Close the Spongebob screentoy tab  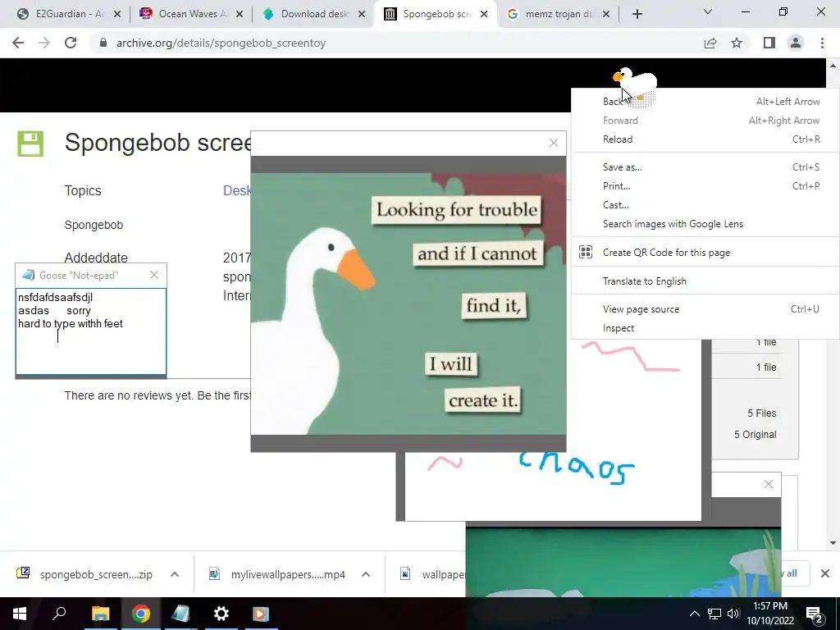[484, 14]
